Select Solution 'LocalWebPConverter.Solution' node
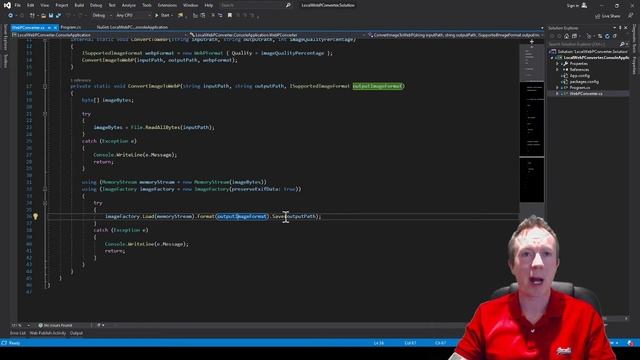 [x=589, y=51]
